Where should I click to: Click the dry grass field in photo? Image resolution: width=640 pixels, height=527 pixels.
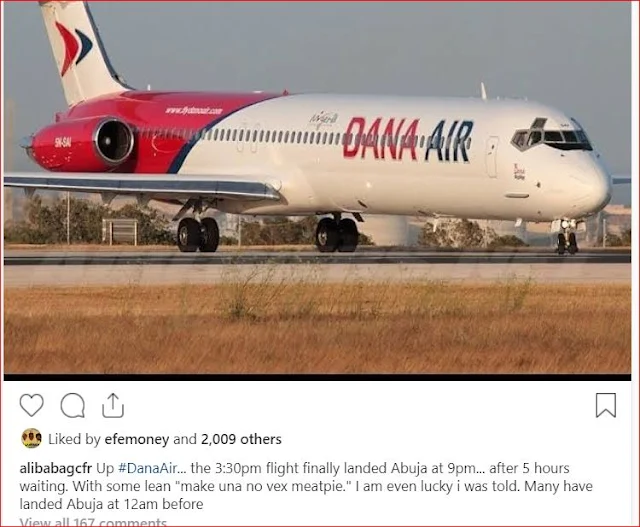pyautogui.click(x=317, y=327)
